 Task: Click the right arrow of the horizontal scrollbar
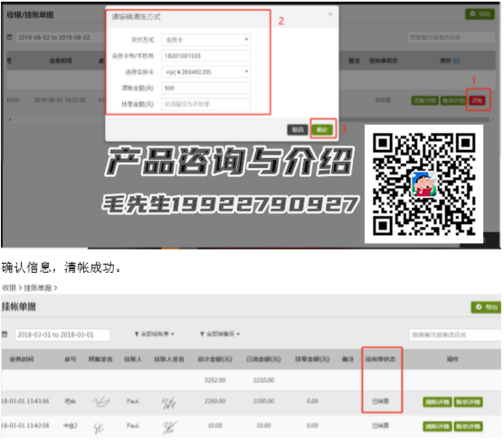click(492, 119)
